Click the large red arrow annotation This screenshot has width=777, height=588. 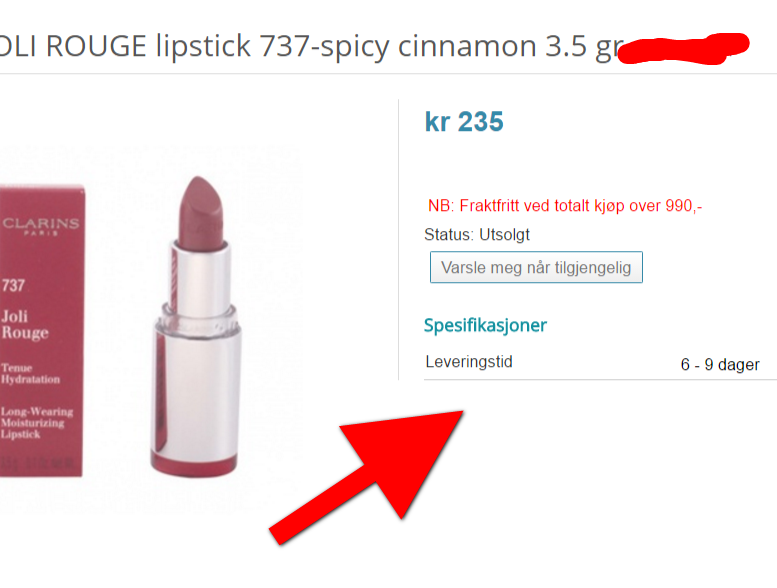coord(367,478)
